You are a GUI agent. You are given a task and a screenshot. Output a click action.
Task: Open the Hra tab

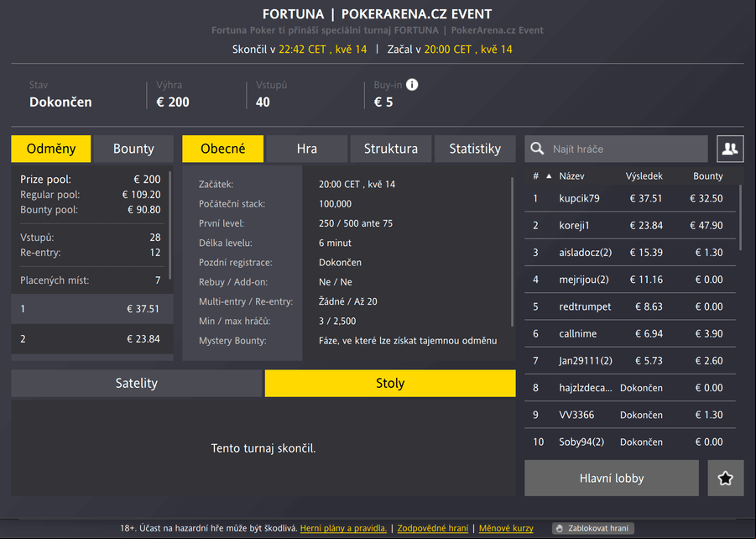click(306, 149)
